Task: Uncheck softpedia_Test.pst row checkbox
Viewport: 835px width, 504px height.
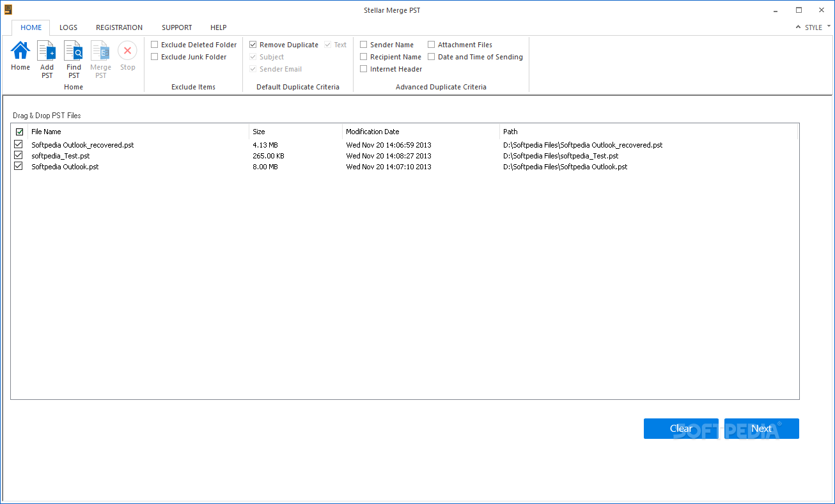Action: coord(19,155)
